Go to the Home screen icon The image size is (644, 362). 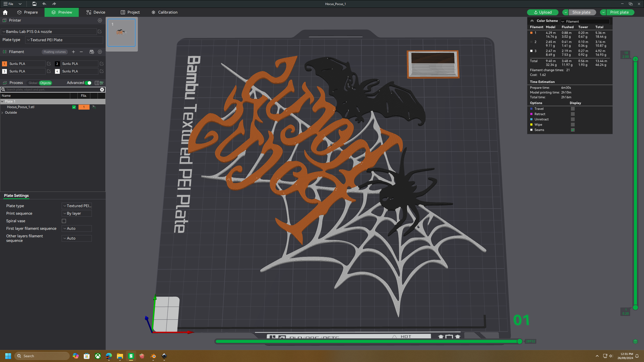[x=5, y=12]
